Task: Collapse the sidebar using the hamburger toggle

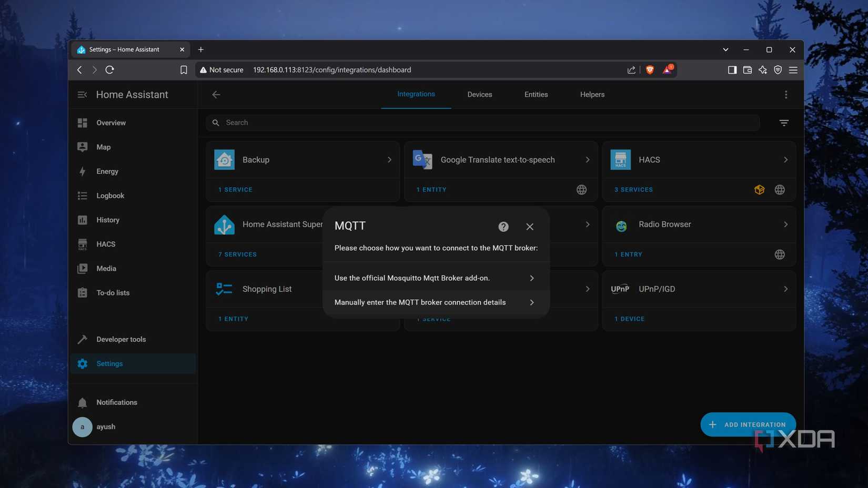Action: pyautogui.click(x=82, y=95)
